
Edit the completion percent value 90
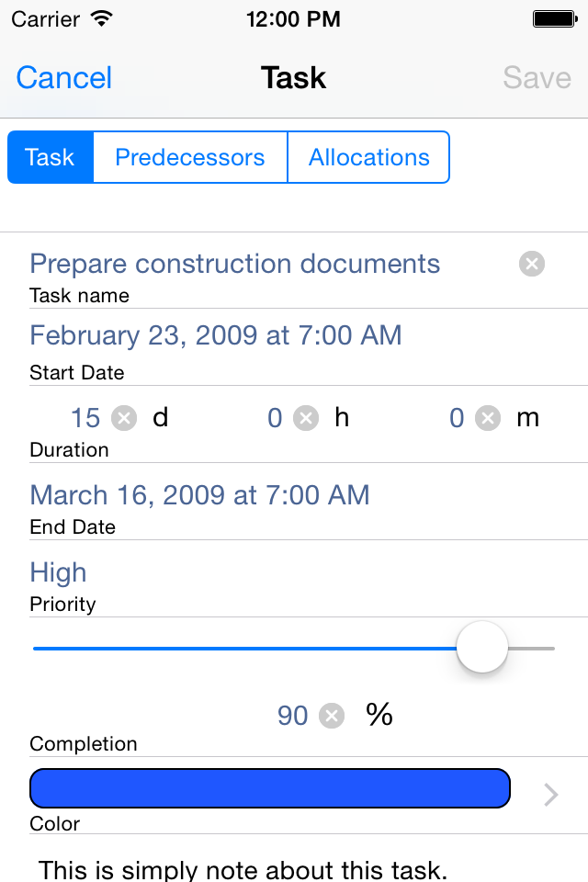293,716
